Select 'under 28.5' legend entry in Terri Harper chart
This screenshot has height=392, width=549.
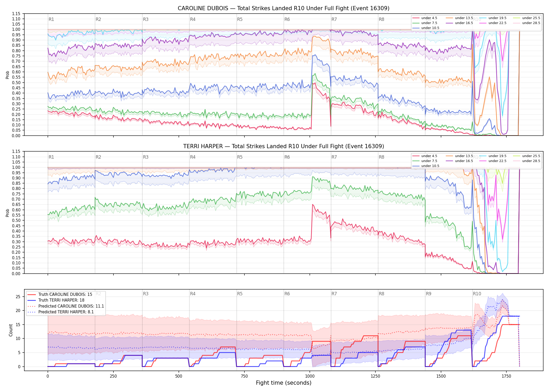pyautogui.click(x=527, y=161)
